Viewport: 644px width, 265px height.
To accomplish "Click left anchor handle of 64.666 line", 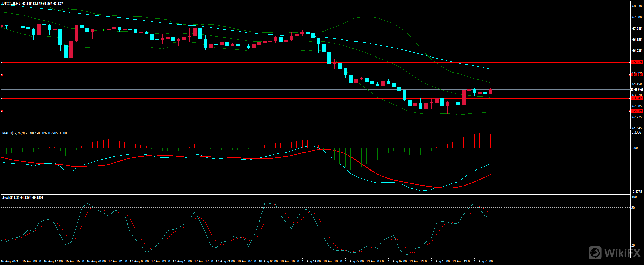I will (x=2, y=75).
